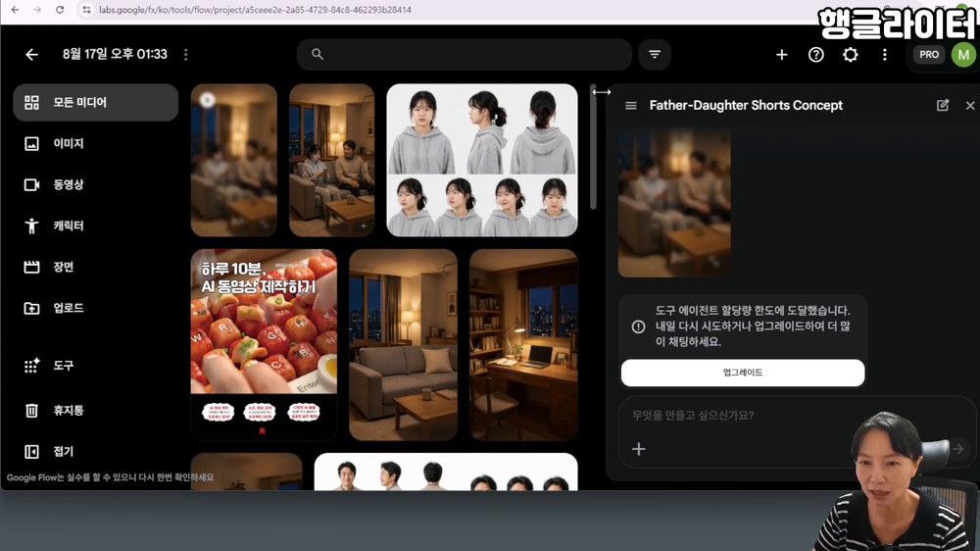
Task: Select 모든 미디어 in the sidebar
Action: [x=96, y=103]
